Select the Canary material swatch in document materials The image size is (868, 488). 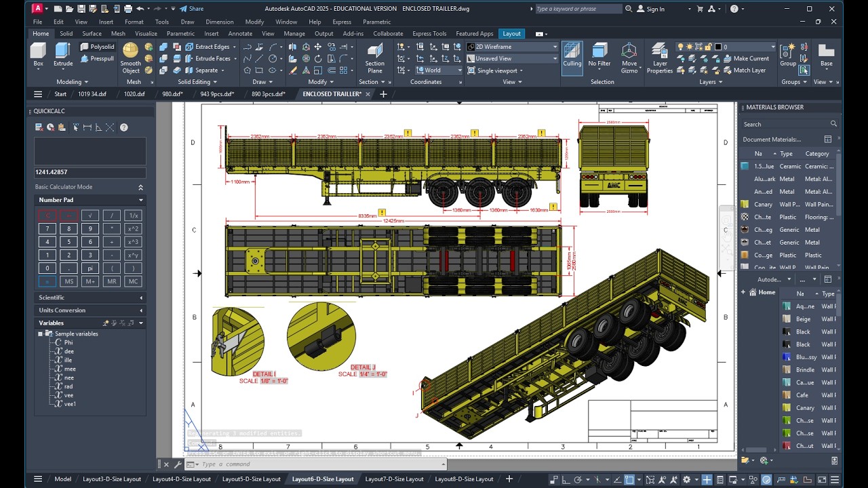click(x=745, y=204)
